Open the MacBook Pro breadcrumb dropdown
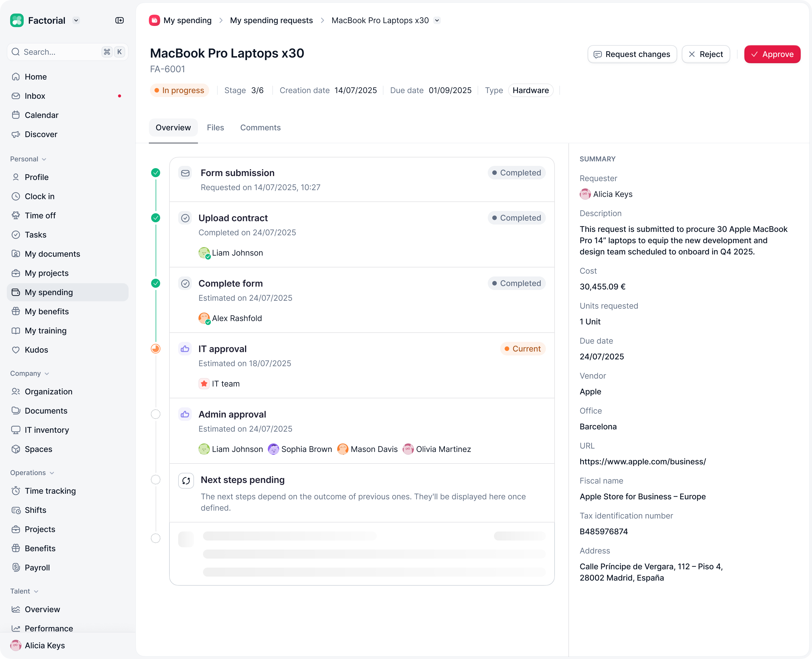 (437, 21)
